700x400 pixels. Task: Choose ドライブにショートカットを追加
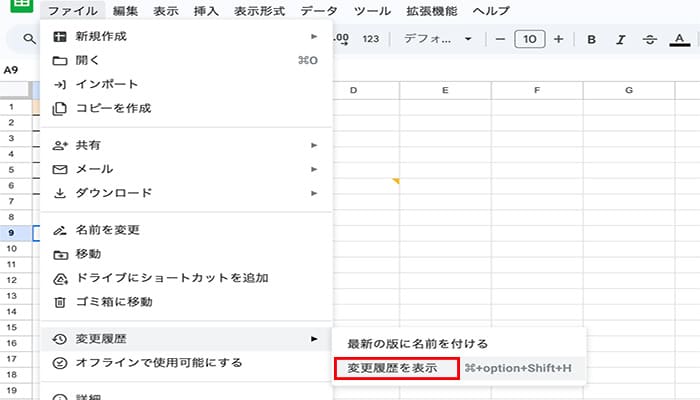click(187, 279)
